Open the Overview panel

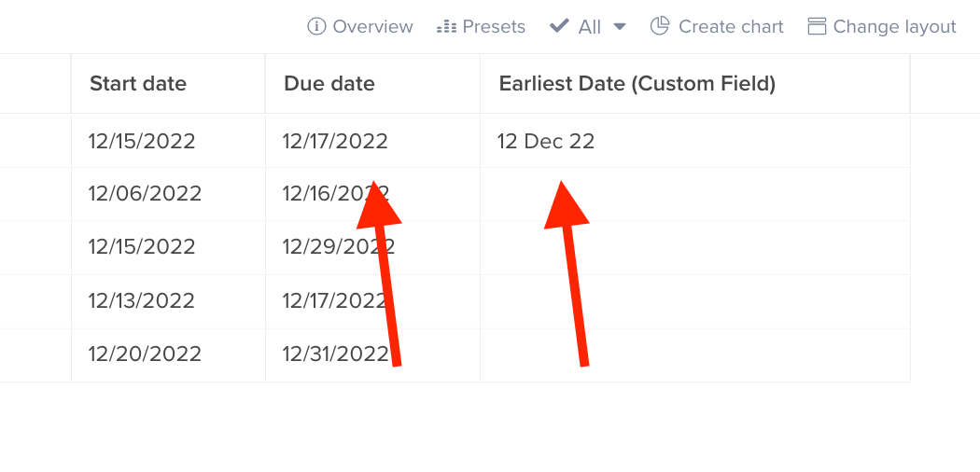click(372, 27)
